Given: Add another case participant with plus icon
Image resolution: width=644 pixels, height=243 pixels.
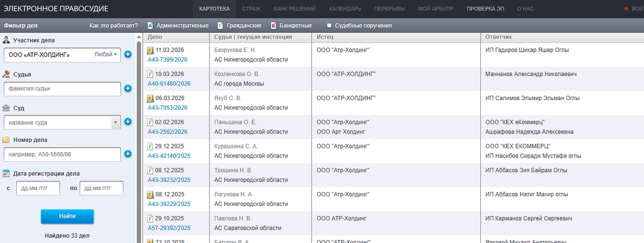Looking at the screenshot, I should pos(128,54).
